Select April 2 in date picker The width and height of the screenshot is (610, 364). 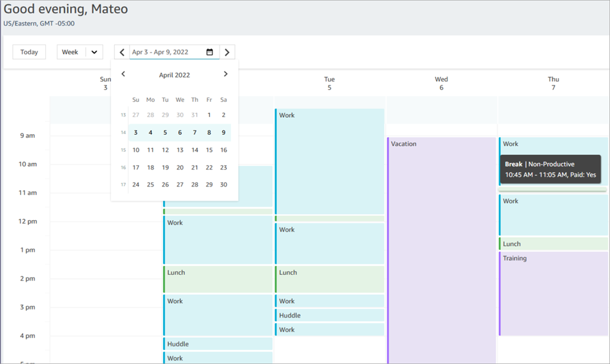[x=224, y=115]
